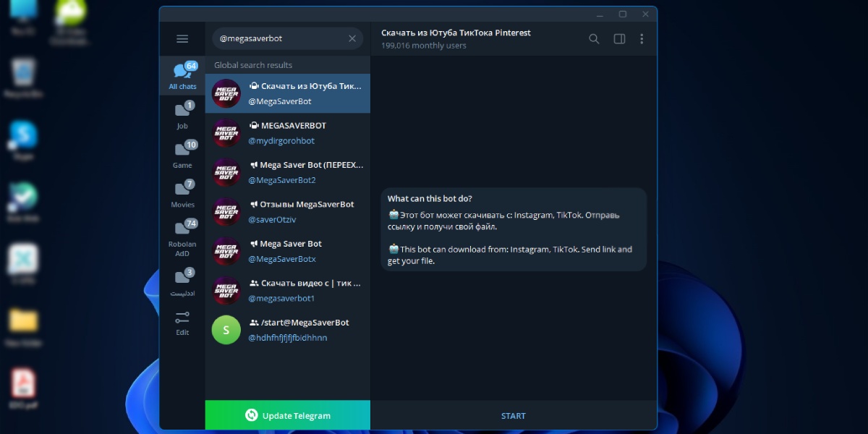Open the folder with badge 3
Screen dimensions: 868x434
click(x=182, y=283)
